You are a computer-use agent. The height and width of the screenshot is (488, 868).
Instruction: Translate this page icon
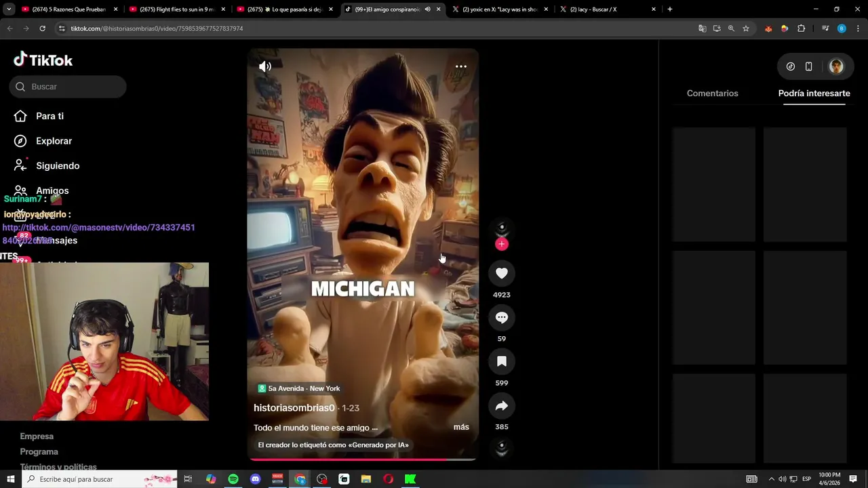pyautogui.click(x=702, y=28)
